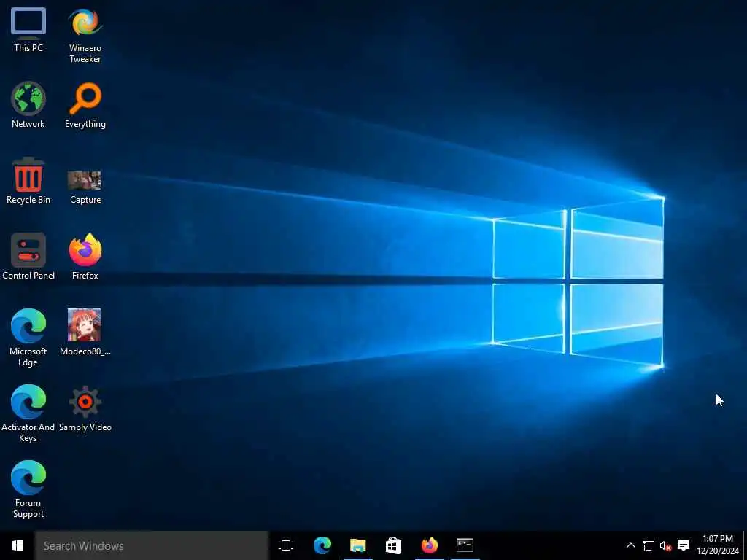Select the Samply Video desktop icon
This screenshot has height=560, width=747.
point(85,408)
